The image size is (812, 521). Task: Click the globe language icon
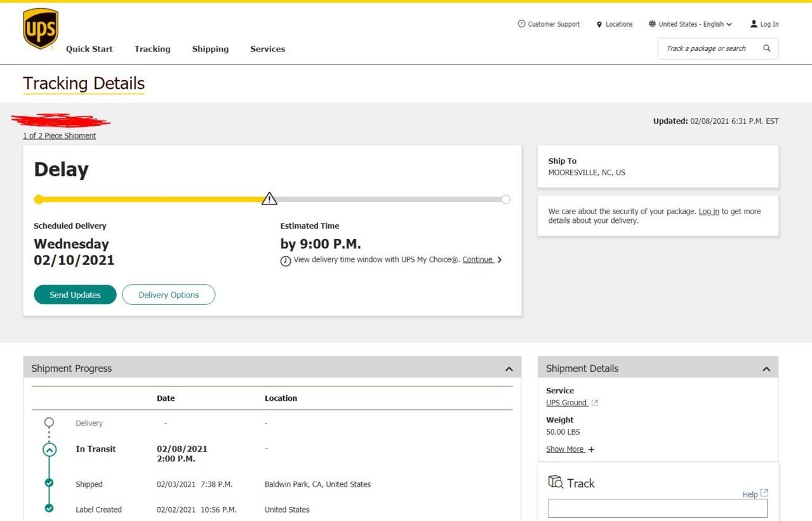[652, 24]
